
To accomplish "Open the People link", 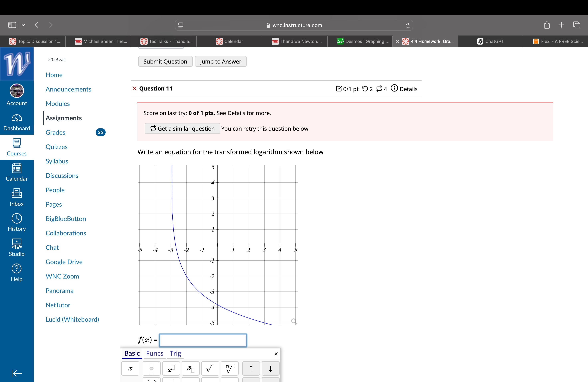I will click(x=55, y=190).
